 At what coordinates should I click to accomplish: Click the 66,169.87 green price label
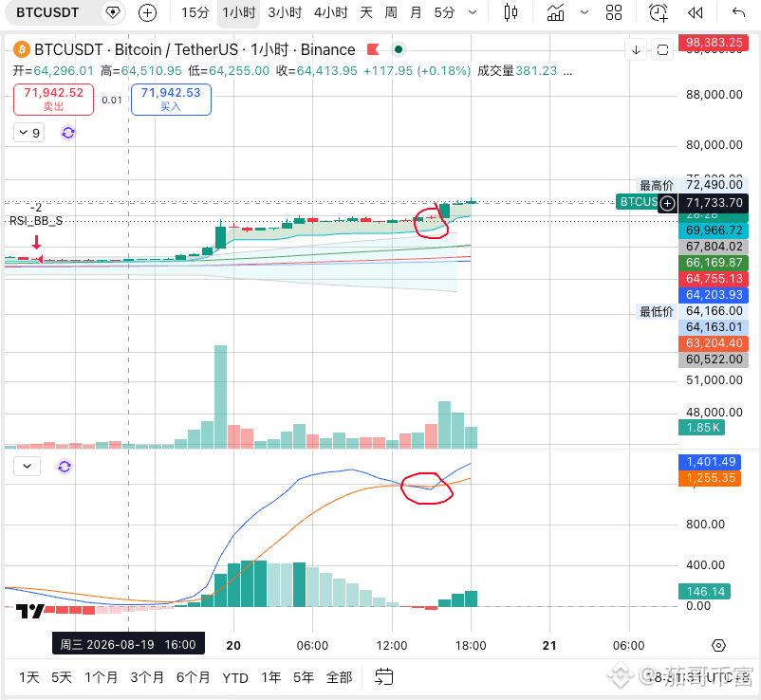tap(714, 263)
